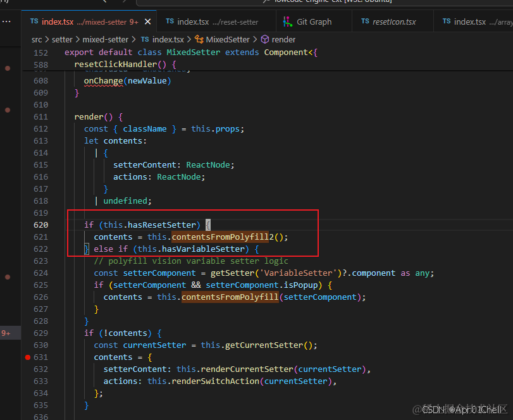Close the mixed-setter index.tsx tab

147,22
